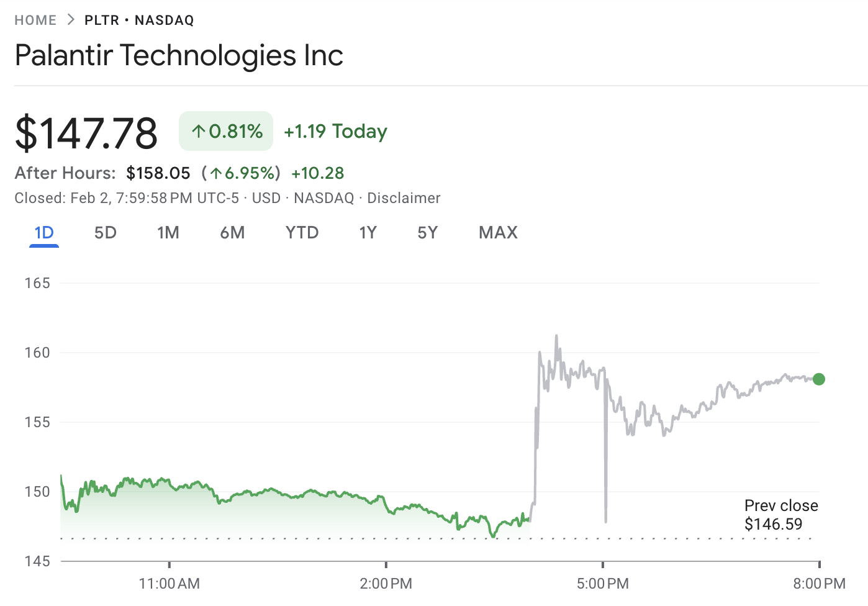Image resolution: width=868 pixels, height=606 pixels.
Task: Click the Palantir Technologies Inc title
Action: 179,56
